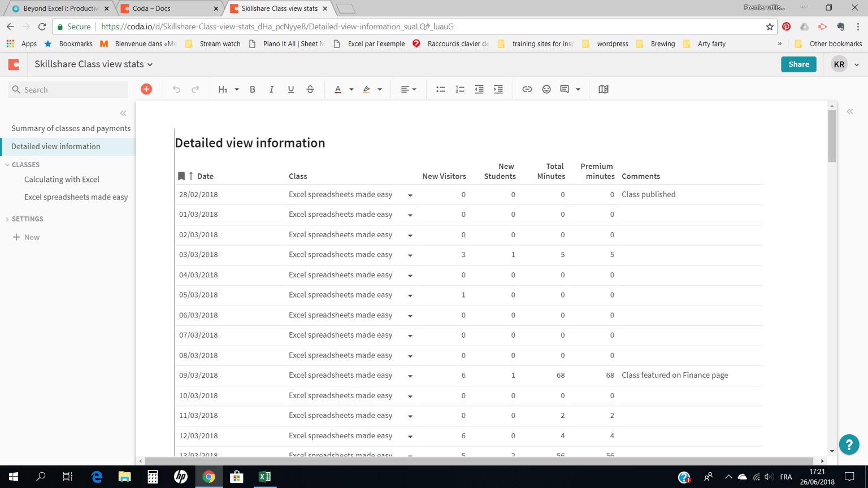Open document title dropdown menu
868x488 pixels.
(x=150, y=65)
